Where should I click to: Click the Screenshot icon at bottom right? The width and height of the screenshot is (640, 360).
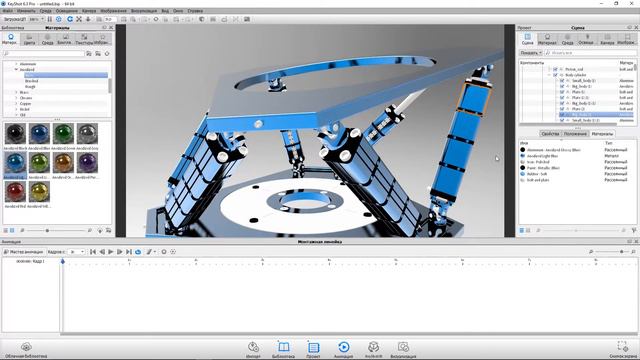click(623, 350)
